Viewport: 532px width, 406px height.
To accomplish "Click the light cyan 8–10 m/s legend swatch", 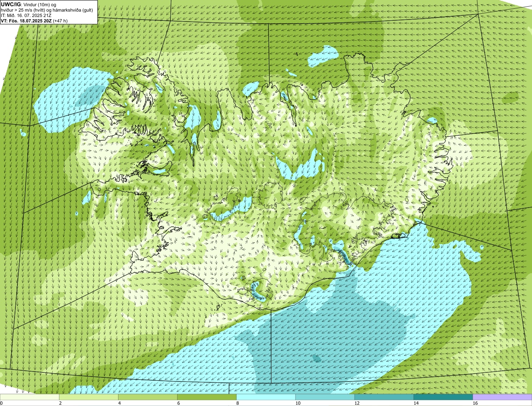I will coord(266,397).
